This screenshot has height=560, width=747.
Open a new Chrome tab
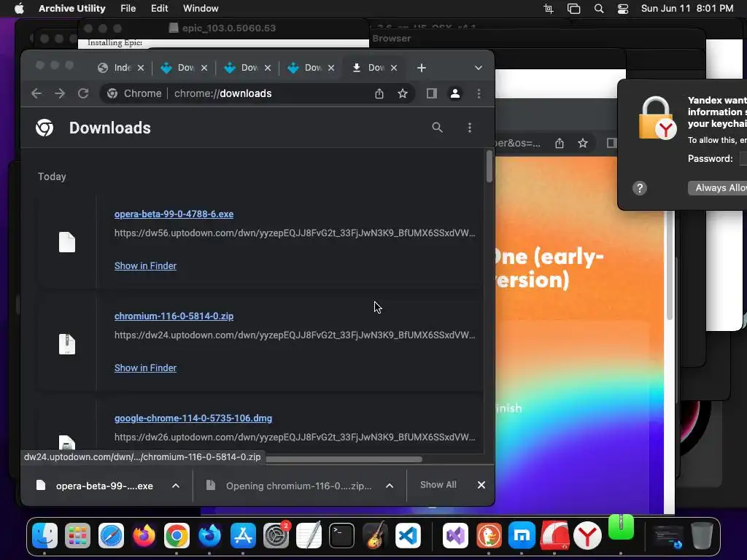pos(421,68)
